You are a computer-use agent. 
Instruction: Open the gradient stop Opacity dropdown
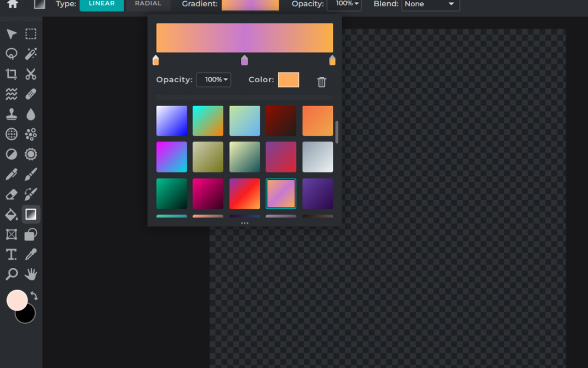click(x=214, y=80)
